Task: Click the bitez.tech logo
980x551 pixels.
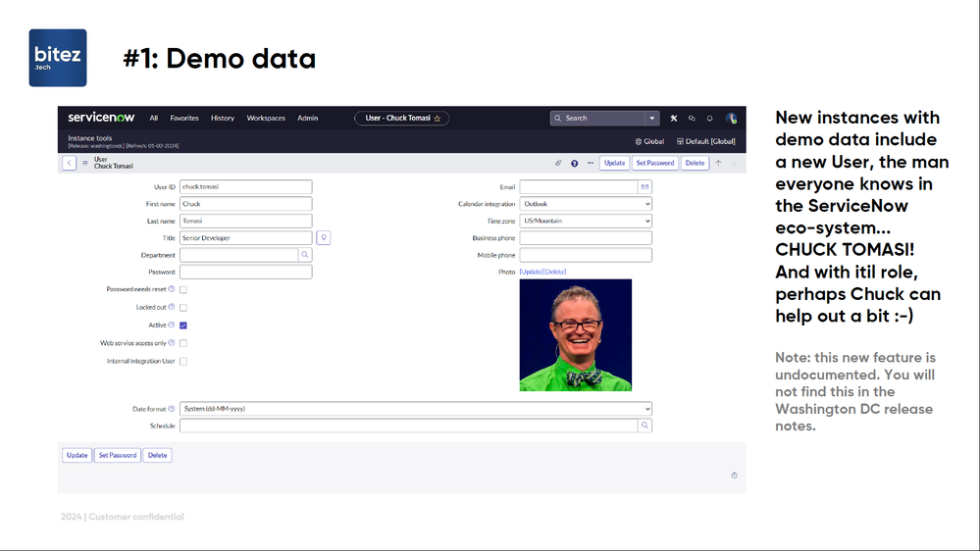Action: [58, 58]
